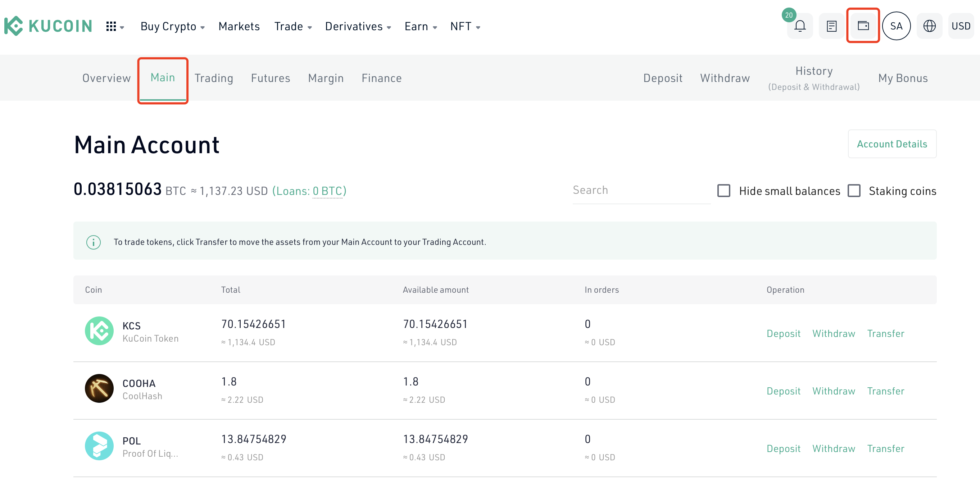Switch to the Trading tab

click(x=214, y=78)
